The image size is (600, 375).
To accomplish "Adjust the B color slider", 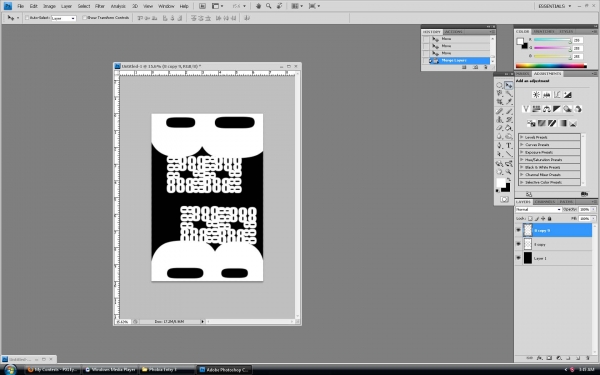I will (552, 56).
